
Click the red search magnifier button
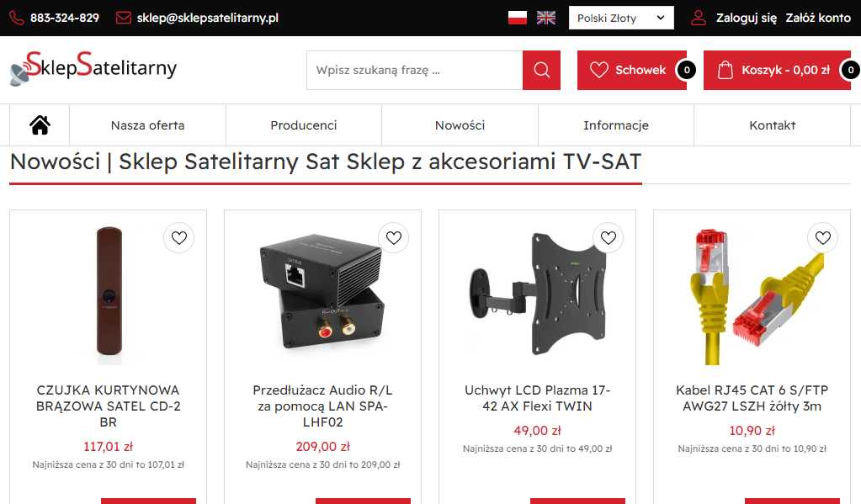[x=541, y=71]
